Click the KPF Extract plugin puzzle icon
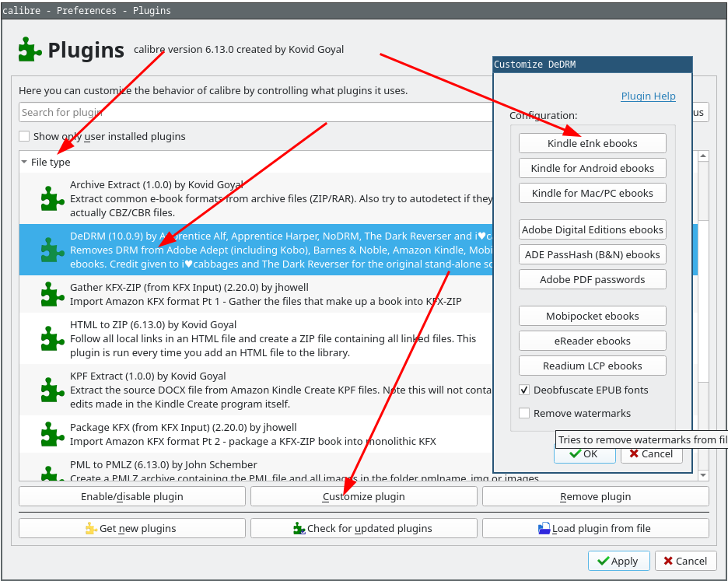The width and height of the screenshot is (728, 581). (52, 390)
